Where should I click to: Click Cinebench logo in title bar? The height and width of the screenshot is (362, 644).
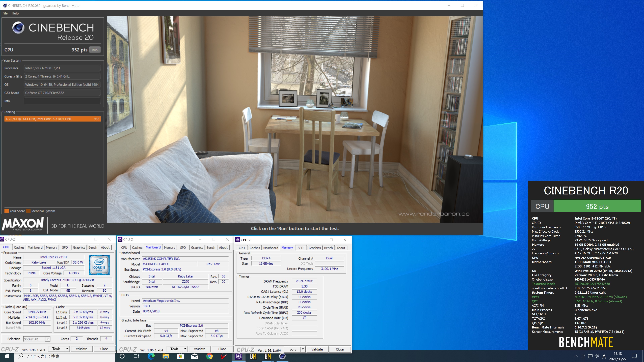[5, 6]
